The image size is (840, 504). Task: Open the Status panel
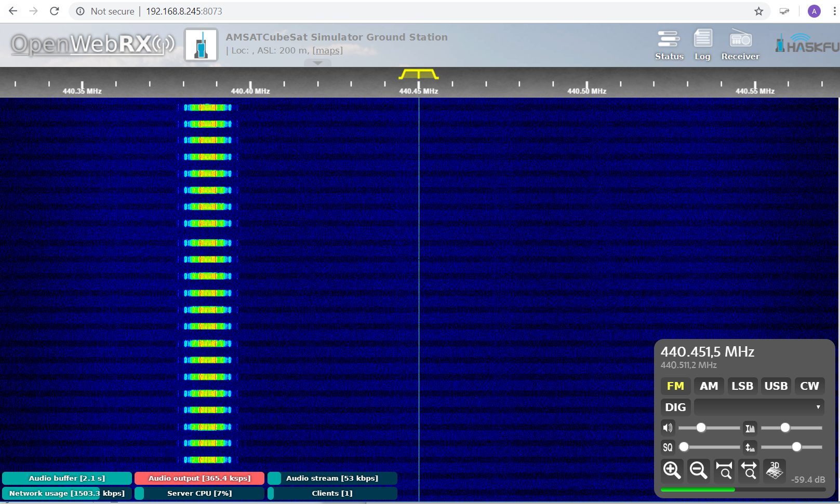click(669, 46)
